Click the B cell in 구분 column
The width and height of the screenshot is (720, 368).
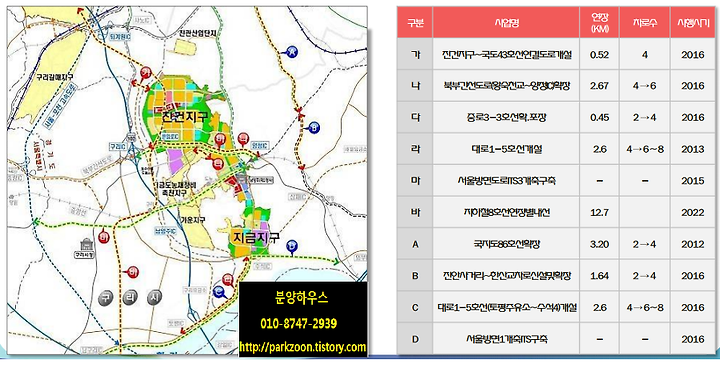[415, 276]
